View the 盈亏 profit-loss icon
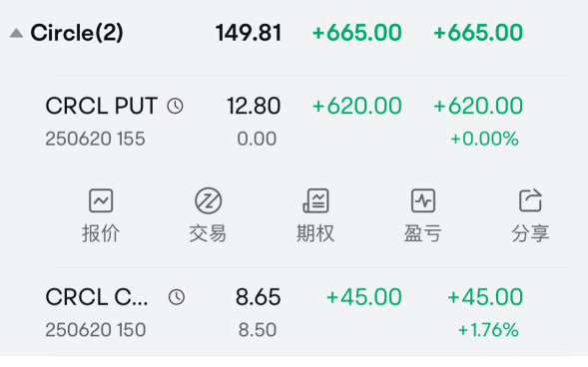The image size is (588, 367). pos(423,200)
